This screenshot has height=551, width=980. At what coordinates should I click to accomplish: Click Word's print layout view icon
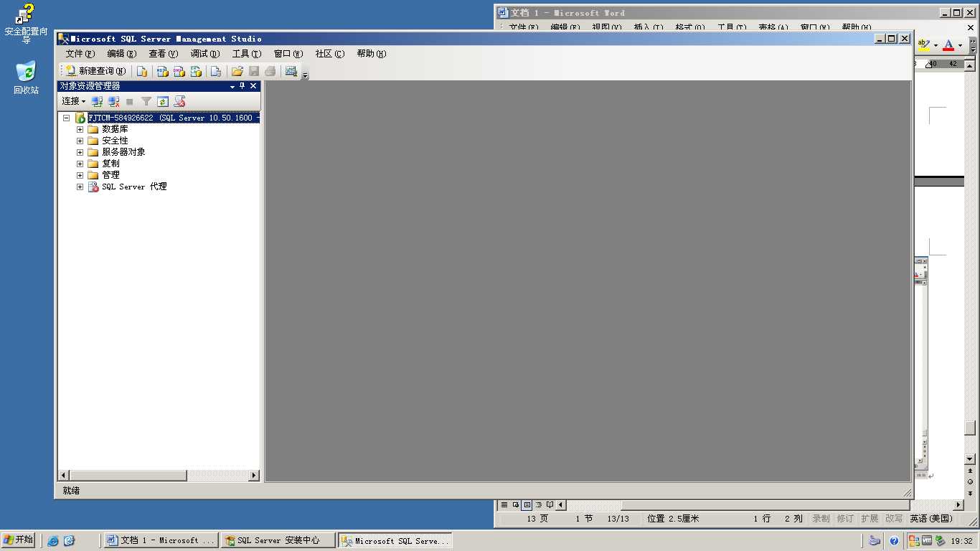tap(527, 505)
